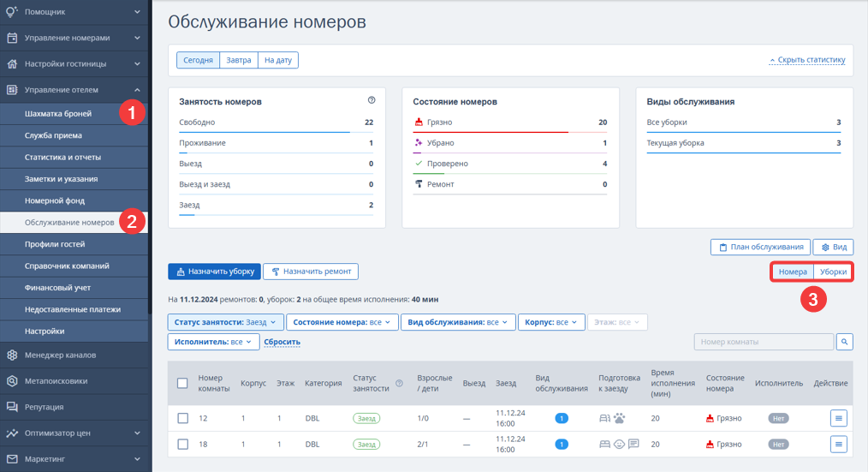This screenshot has width=868, height=472.
Task: Click help icon in Занятость номеров card
Action: tap(372, 100)
